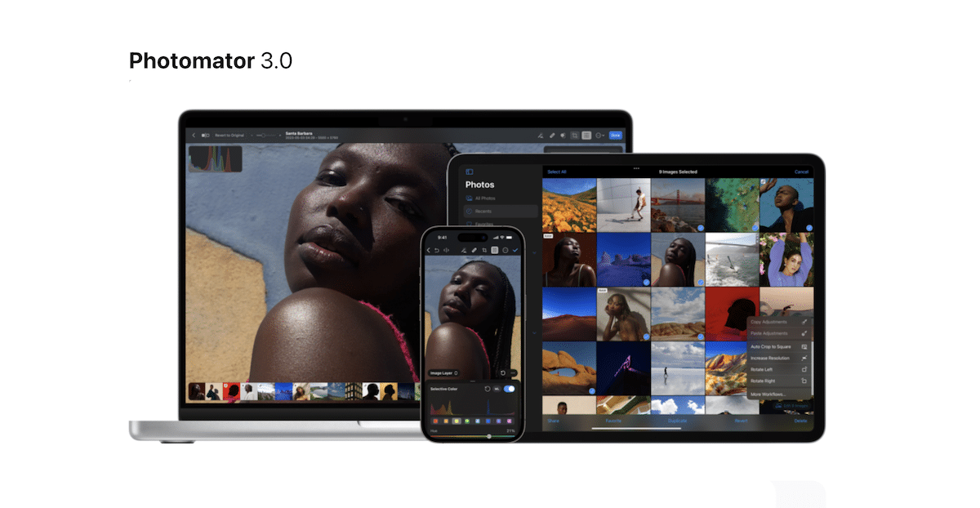
Task: Choose Rotate Right in the iPad menu
Action: point(779,381)
